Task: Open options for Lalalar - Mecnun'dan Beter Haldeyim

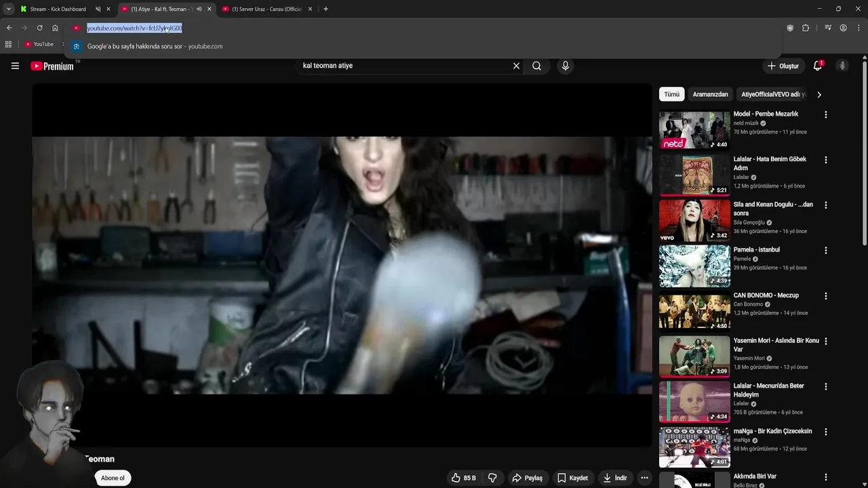Action: [x=825, y=386]
